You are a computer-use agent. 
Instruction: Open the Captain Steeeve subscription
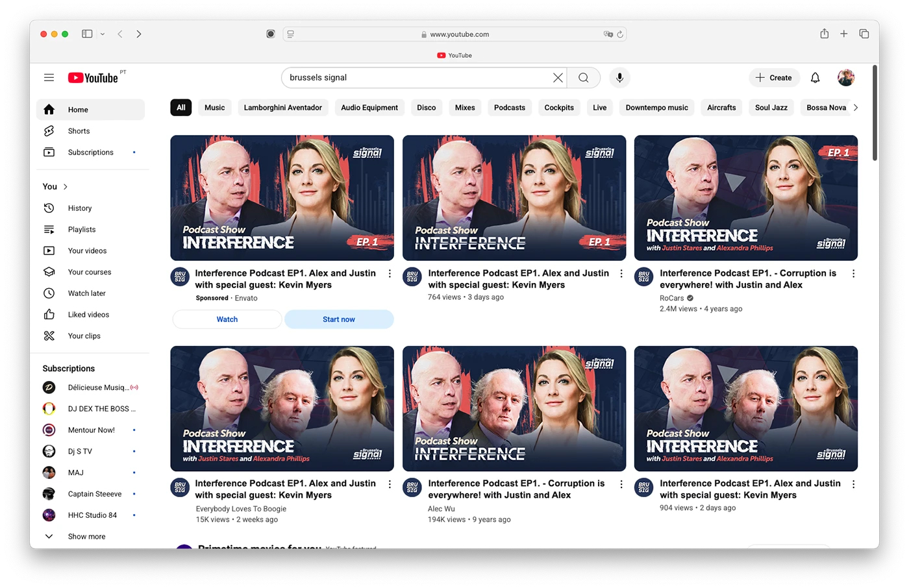pyautogui.click(x=91, y=494)
